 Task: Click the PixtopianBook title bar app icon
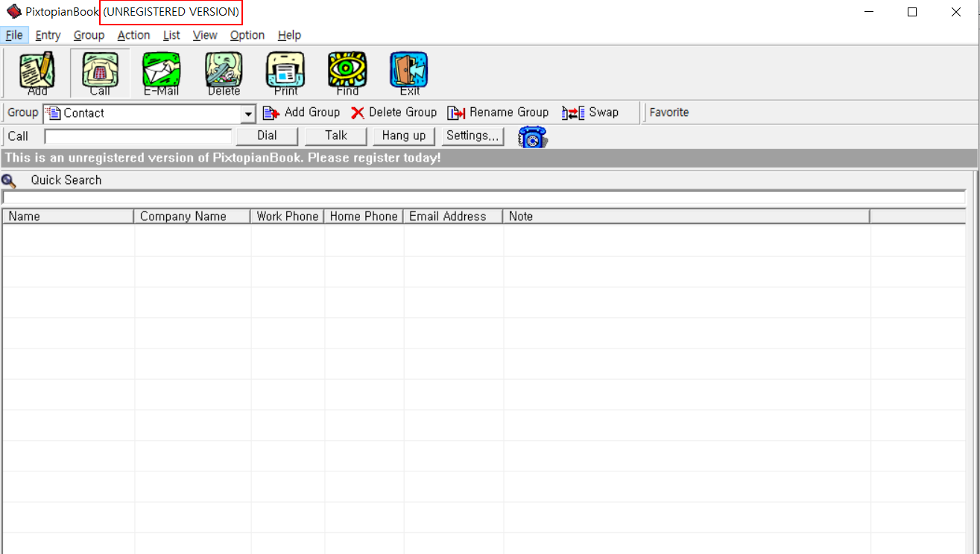14,12
